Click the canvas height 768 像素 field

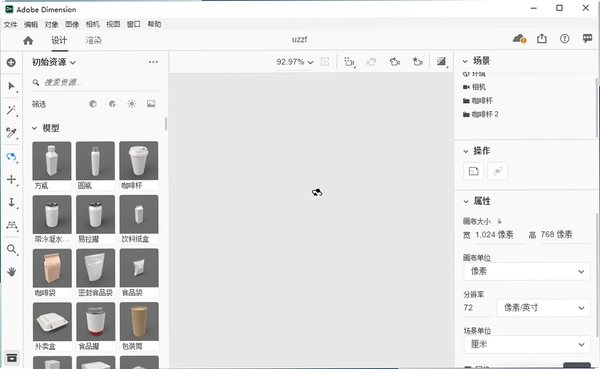pyautogui.click(x=564, y=235)
